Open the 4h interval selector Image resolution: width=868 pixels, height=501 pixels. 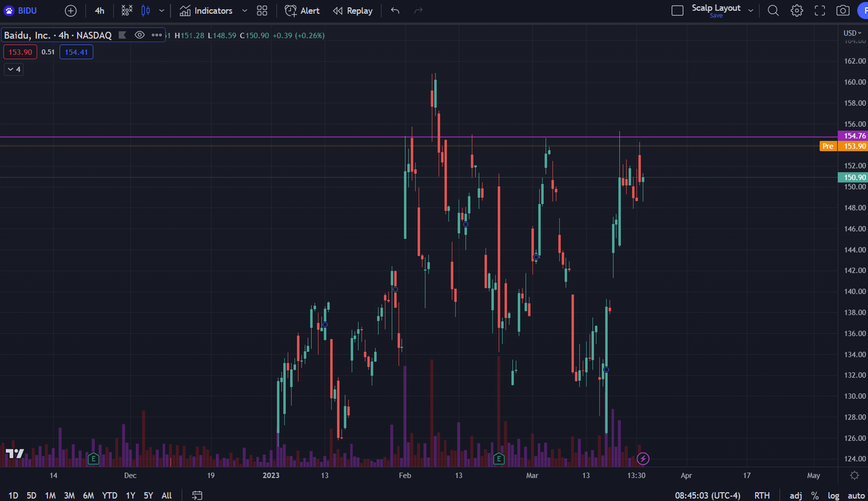coord(100,10)
